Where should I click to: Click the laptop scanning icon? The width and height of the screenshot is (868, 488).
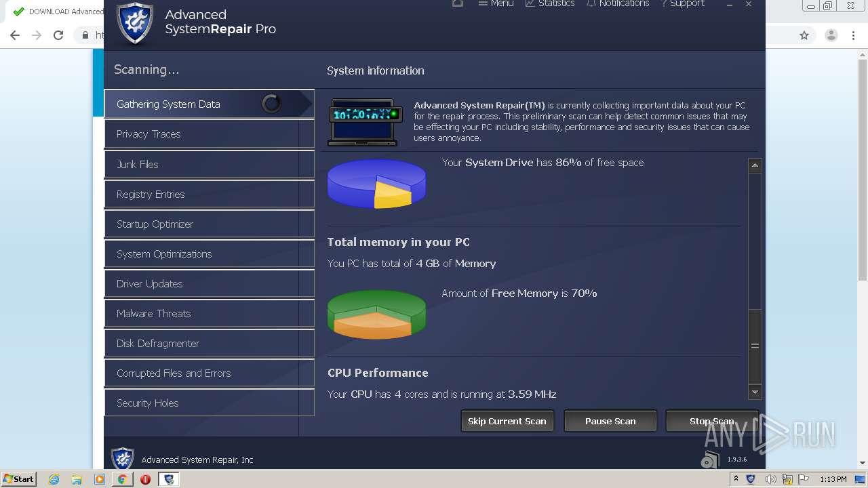(366, 122)
